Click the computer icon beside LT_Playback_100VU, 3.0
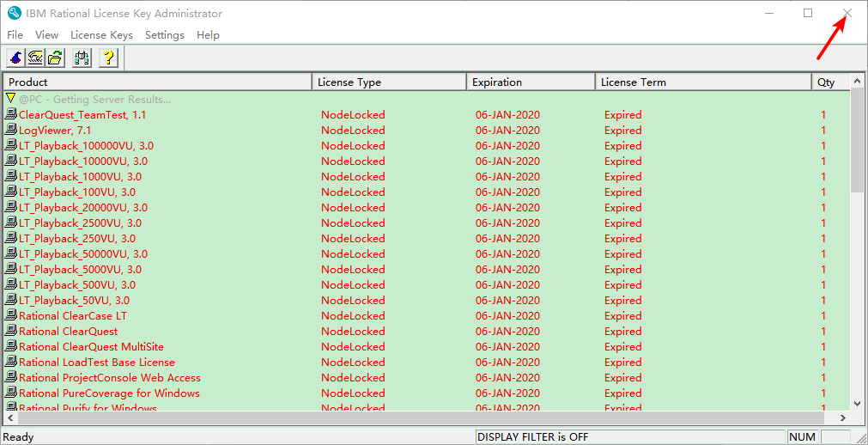868x445 pixels. 11,192
